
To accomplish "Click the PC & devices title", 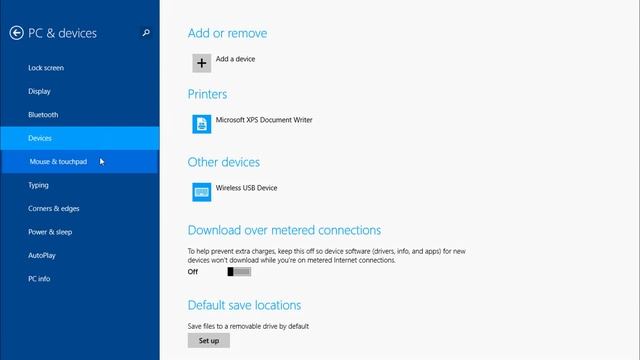I will (62, 33).
